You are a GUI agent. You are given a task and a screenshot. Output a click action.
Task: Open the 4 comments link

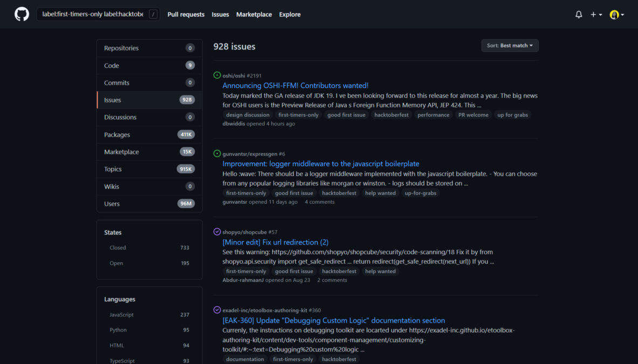pos(319,202)
